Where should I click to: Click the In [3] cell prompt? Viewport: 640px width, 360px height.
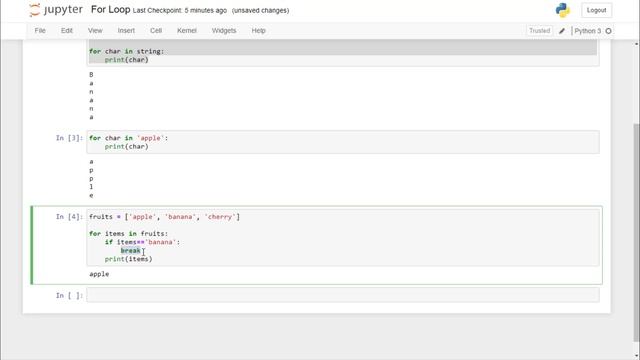pos(69,138)
